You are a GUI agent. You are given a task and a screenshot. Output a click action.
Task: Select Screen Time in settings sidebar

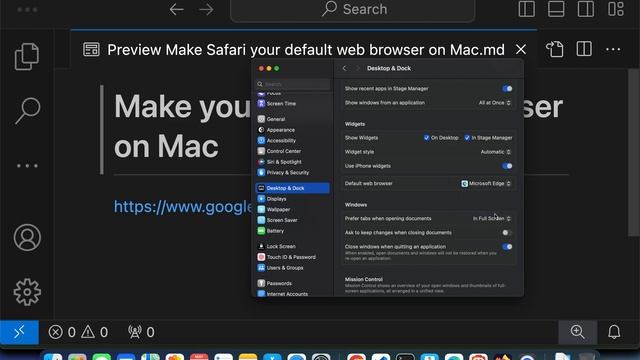(x=293, y=104)
